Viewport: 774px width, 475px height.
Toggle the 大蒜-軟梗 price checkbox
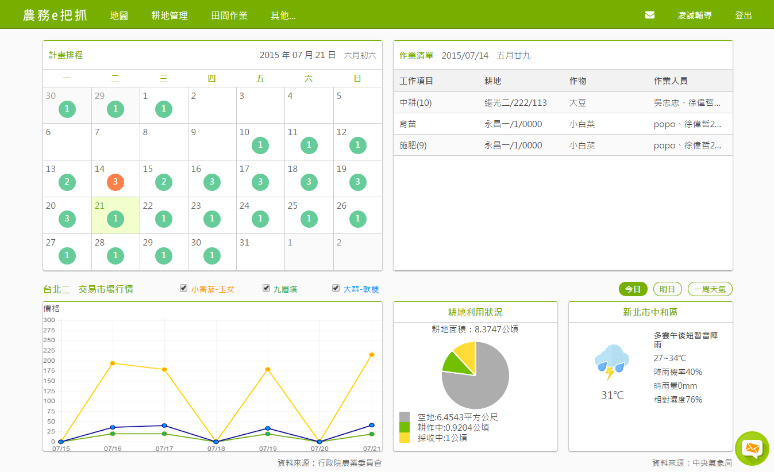336,288
